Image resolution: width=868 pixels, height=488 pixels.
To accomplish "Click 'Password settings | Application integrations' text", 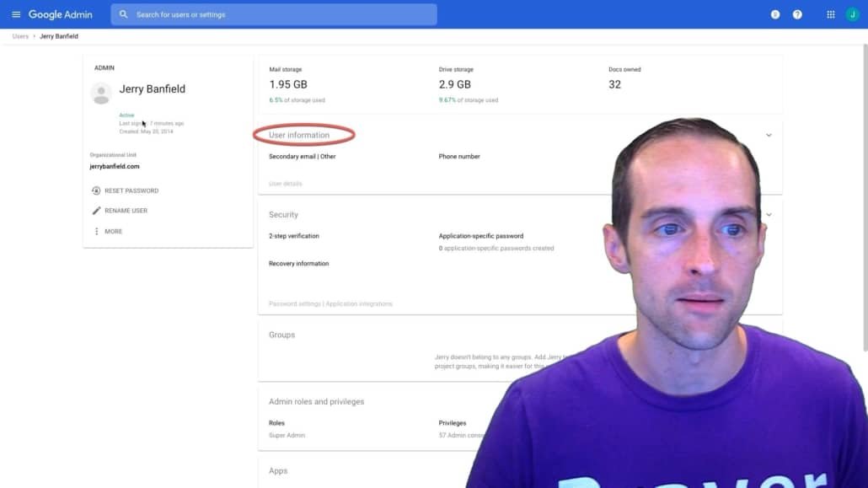I will click(330, 303).
